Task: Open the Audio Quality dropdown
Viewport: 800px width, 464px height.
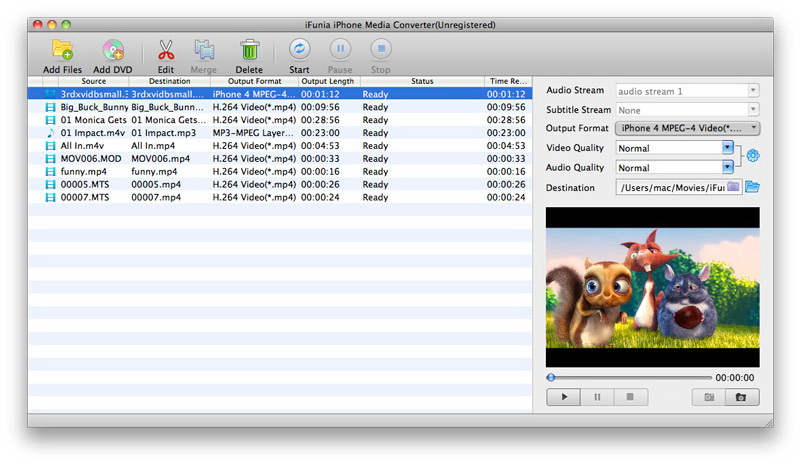Action: (x=676, y=168)
